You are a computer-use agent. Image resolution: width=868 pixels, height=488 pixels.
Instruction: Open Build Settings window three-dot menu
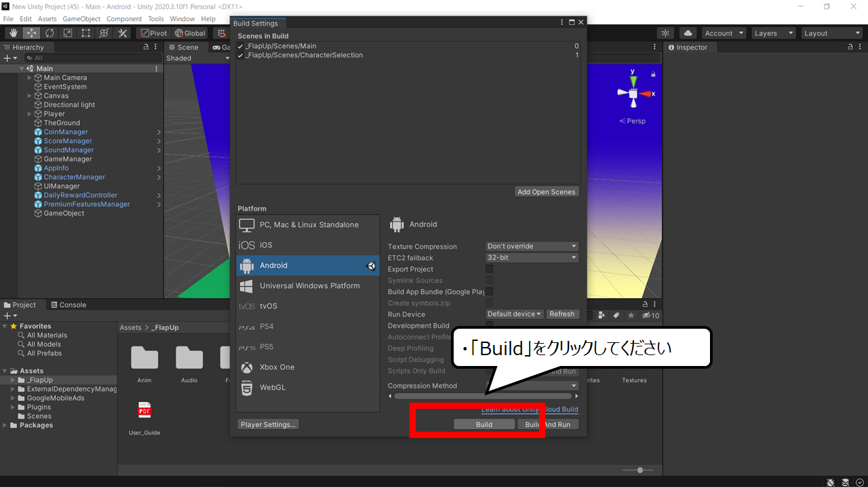(x=562, y=22)
